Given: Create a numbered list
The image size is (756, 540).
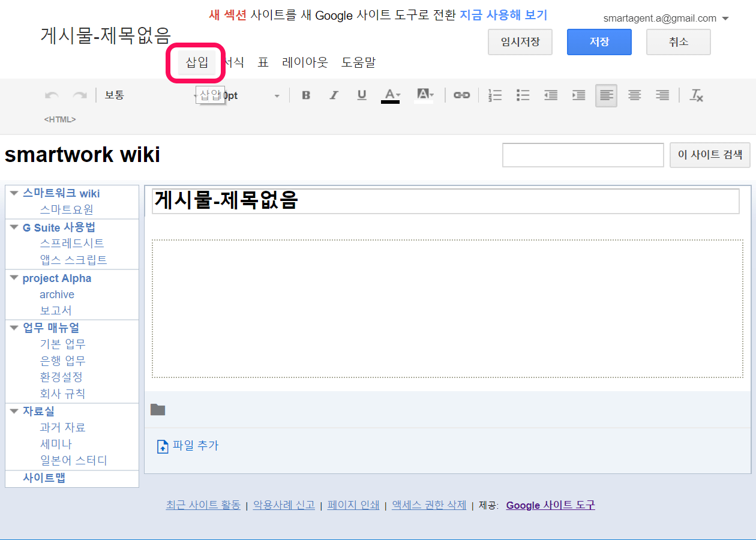Looking at the screenshot, I should [495, 95].
